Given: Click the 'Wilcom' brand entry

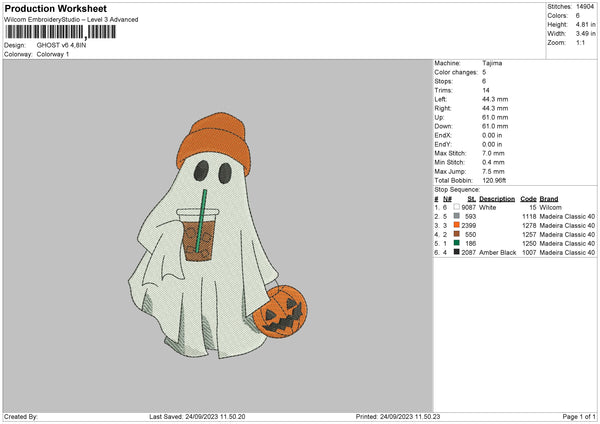Looking at the screenshot, I should 550,207.
